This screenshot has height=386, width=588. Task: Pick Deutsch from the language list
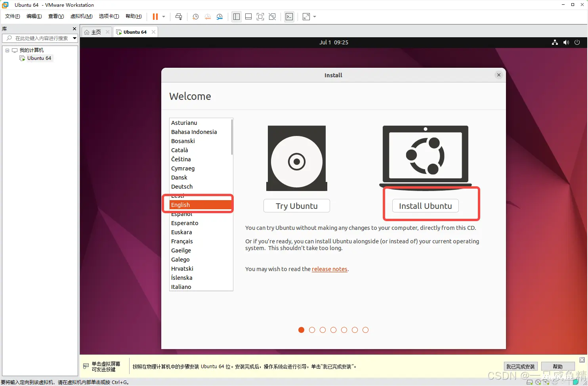(x=200, y=187)
